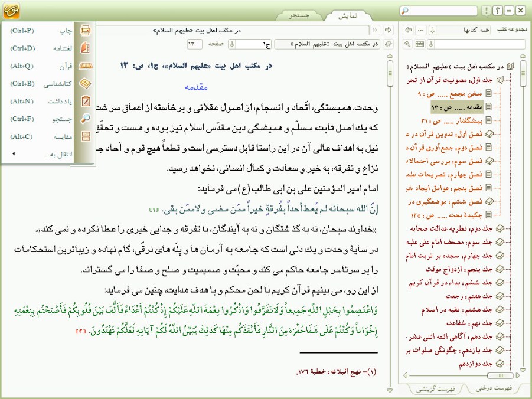The height and width of the screenshot is (399, 532).
Task: Click the tree horizontal scrollbar thumb
Action: click(x=501, y=375)
